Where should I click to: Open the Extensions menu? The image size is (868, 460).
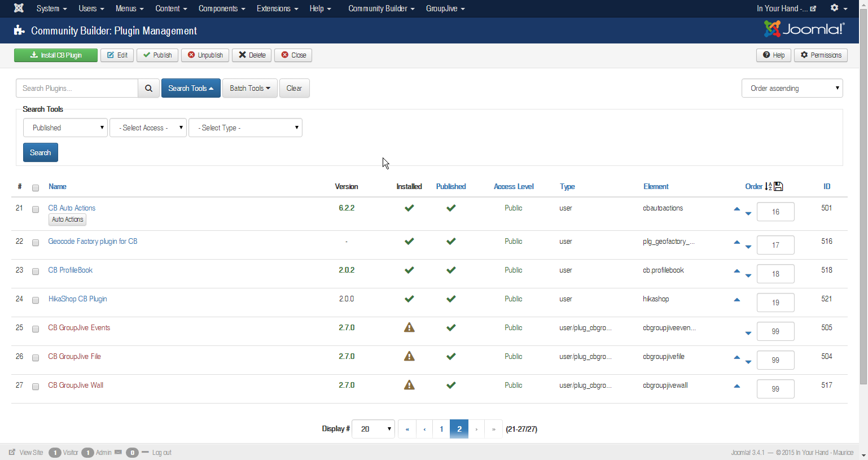pos(277,8)
